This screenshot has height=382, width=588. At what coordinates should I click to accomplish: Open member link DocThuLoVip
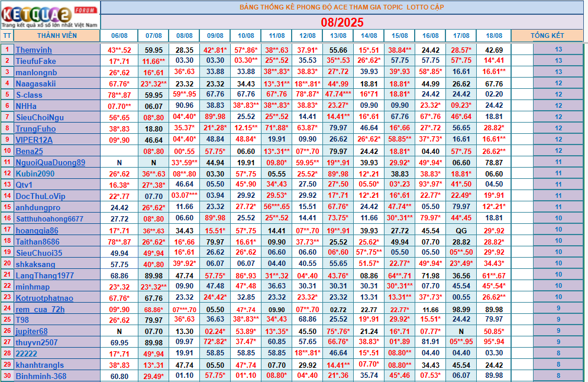coord(40,196)
